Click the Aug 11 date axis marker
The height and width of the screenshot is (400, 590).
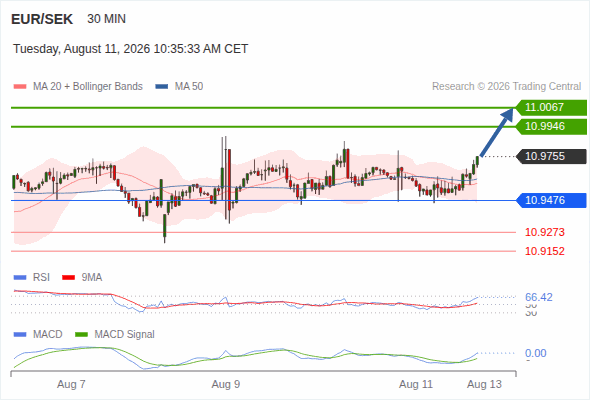pyautogui.click(x=416, y=384)
